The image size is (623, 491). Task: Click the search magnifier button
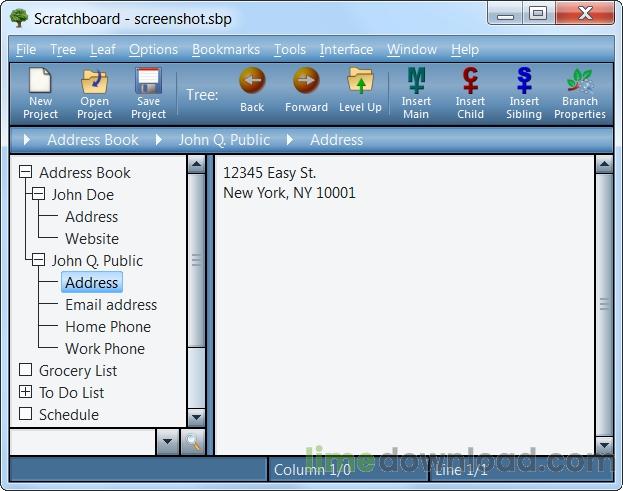coord(193,441)
